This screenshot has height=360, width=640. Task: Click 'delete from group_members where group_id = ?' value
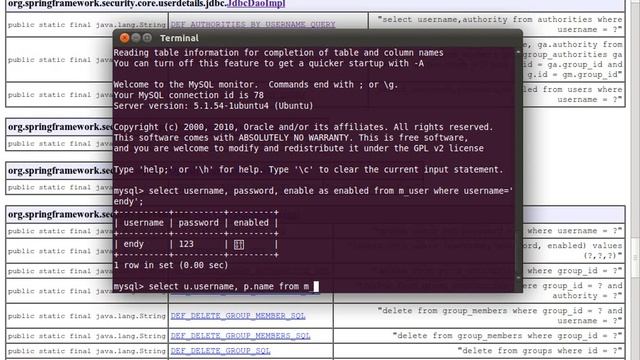[x=507, y=336]
